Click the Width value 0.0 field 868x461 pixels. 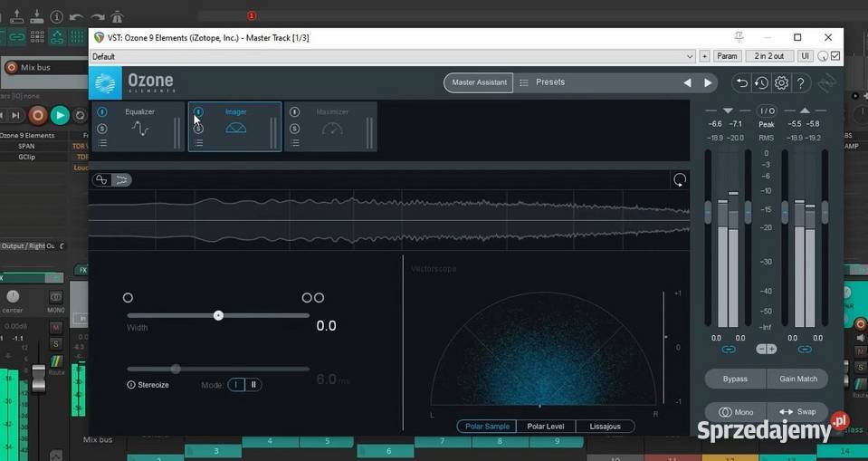[x=326, y=326]
